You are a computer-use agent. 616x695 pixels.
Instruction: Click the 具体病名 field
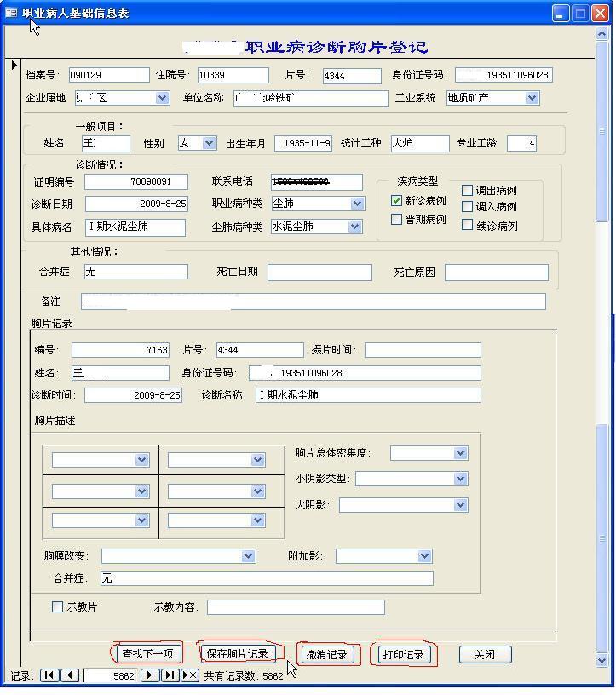[x=135, y=227]
